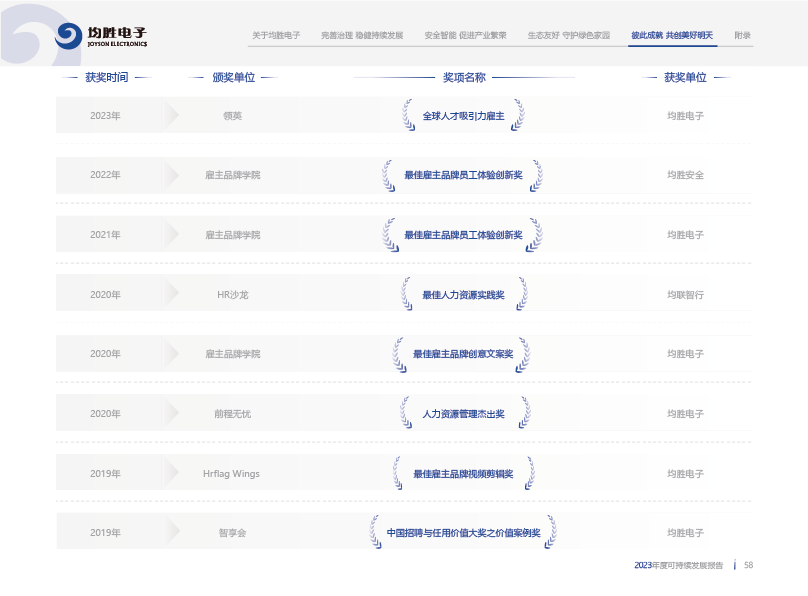Click the 全球人才吸引力雇主 award badge
808x596 pixels.
tap(463, 116)
